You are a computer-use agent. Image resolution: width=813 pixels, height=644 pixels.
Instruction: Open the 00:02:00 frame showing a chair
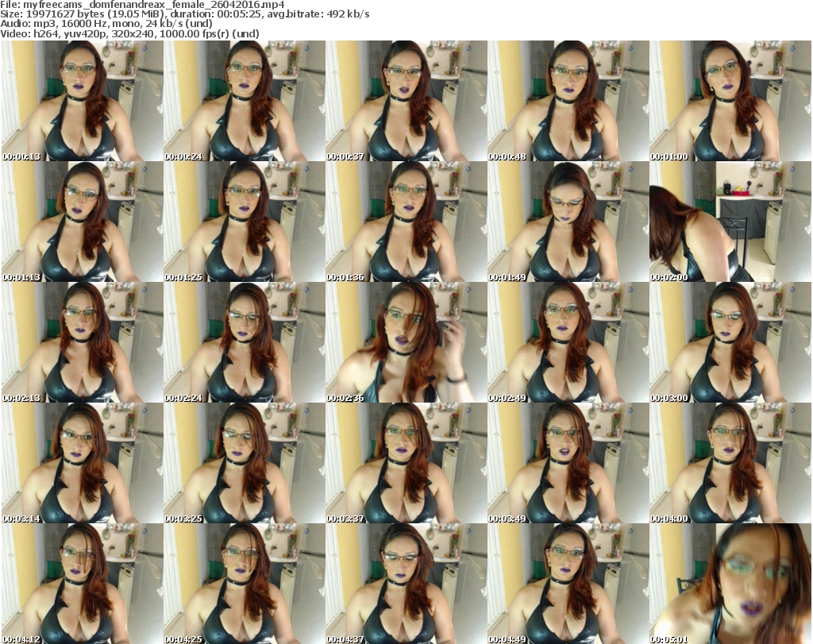(x=730, y=222)
